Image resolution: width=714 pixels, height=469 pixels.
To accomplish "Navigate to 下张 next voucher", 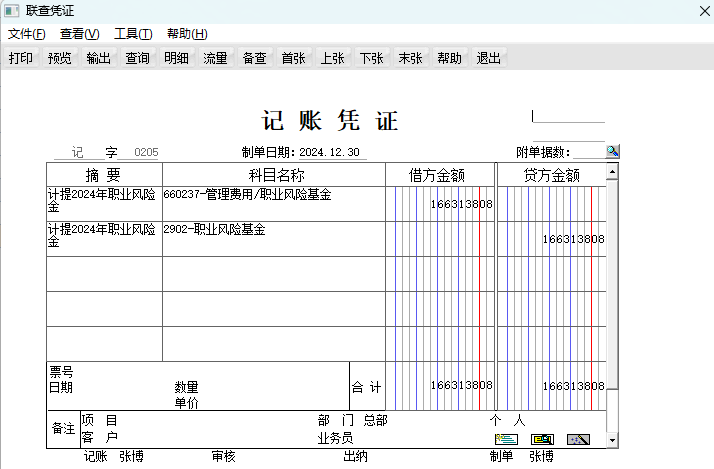I will coord(372,58).
